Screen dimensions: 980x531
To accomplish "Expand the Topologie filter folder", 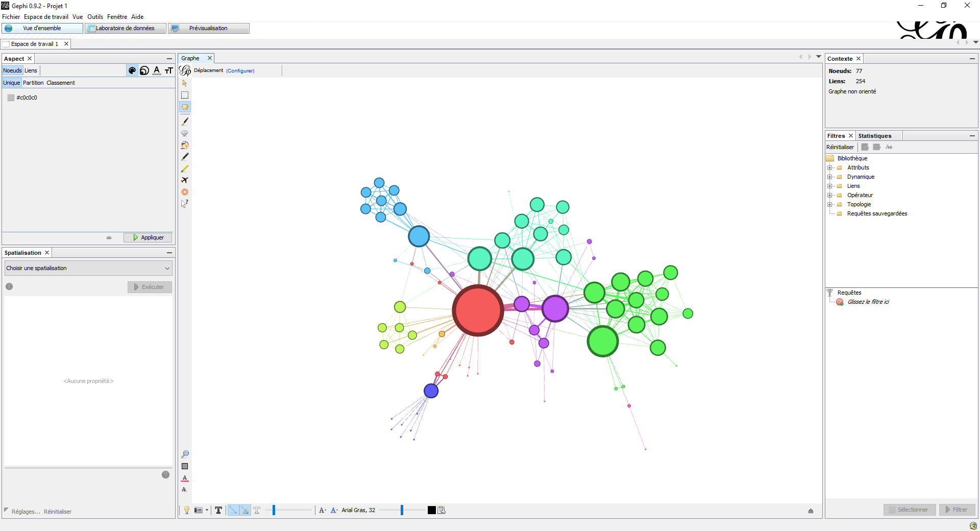I will click(x=830, y=204).
